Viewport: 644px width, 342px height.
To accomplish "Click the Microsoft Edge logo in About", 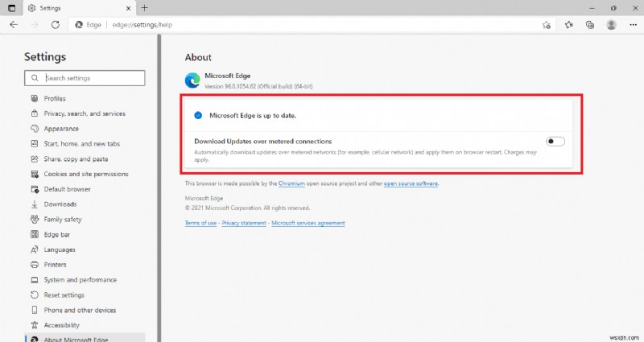I will tap(192, 80).
